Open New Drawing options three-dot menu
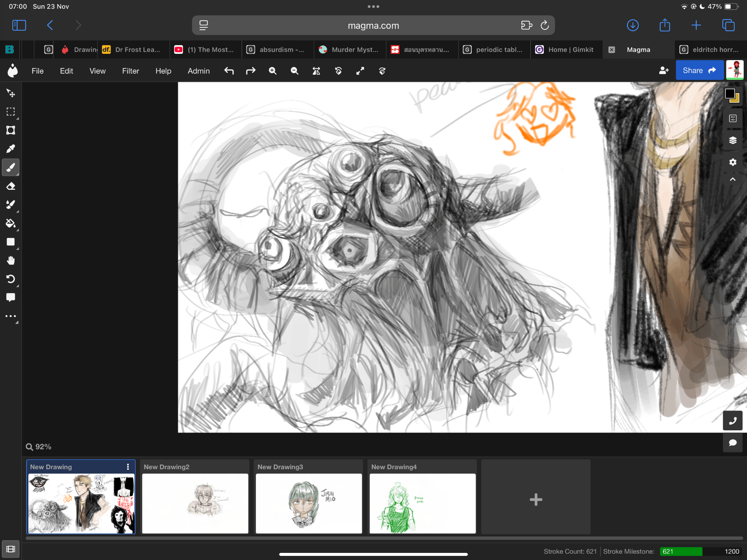The width and height of the screenshot is (747, 560). pyautogui.click(x=128, y=467)
